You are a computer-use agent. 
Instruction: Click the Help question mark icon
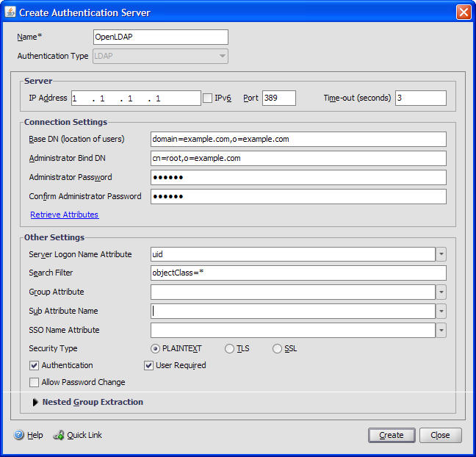tap(18, 435)
